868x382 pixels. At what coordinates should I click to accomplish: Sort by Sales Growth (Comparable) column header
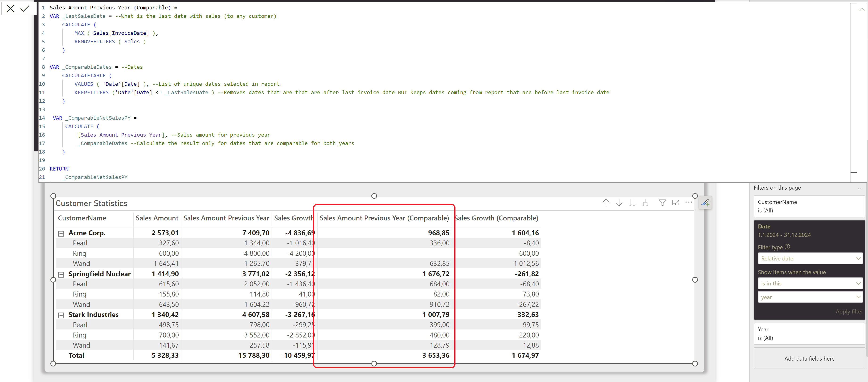[496, 218]
